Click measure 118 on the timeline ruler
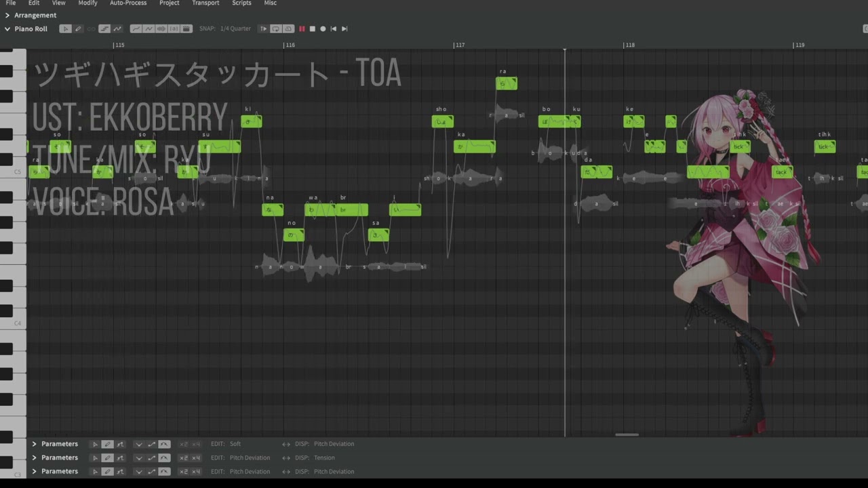Viewport: 868px width, 488px height. (x=630, y=45)
